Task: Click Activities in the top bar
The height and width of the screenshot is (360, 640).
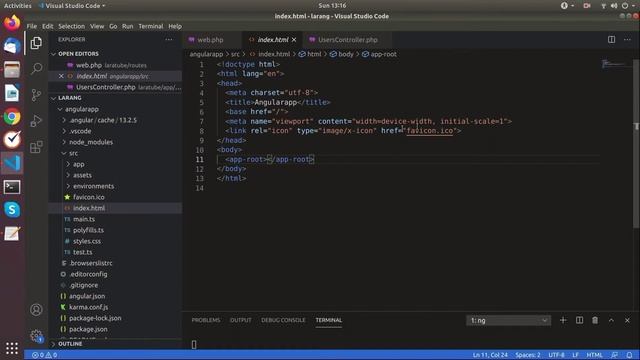Action: coord(18,6)
